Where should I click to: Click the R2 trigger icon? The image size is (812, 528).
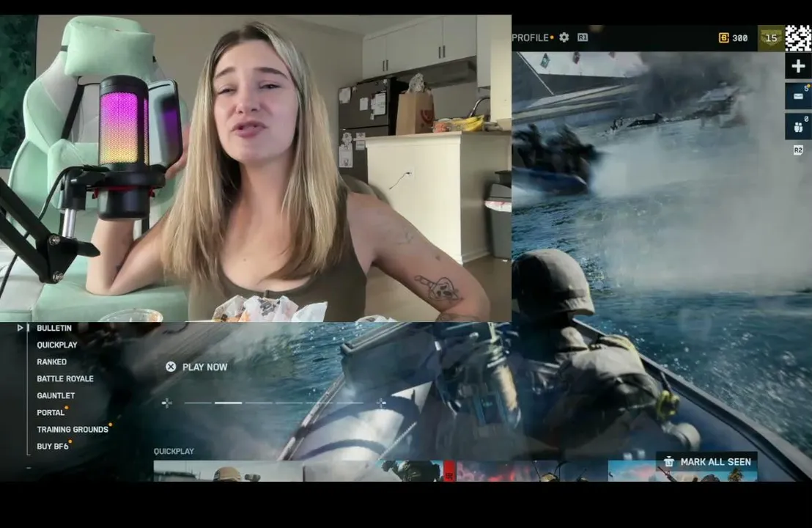(798, 150)
